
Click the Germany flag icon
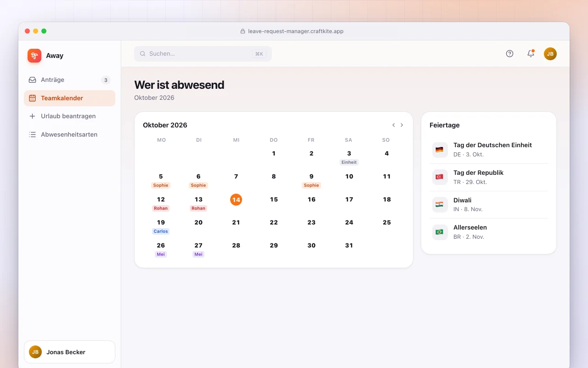click(440, 149)
